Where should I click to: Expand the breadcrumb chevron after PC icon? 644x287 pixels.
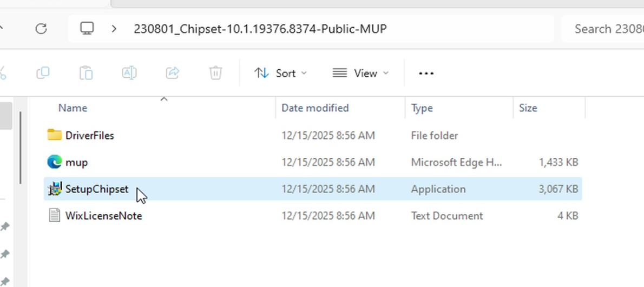(114, 29)
